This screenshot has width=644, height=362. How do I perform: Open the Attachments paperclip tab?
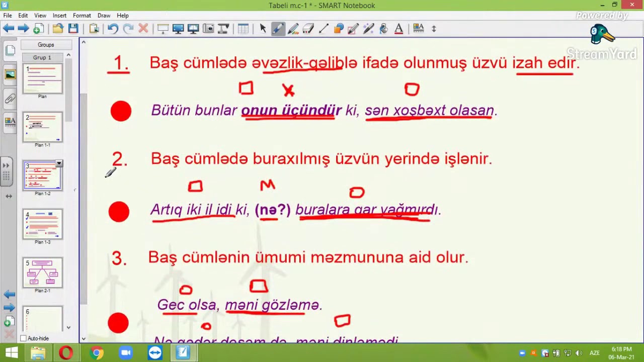[10, 99]
